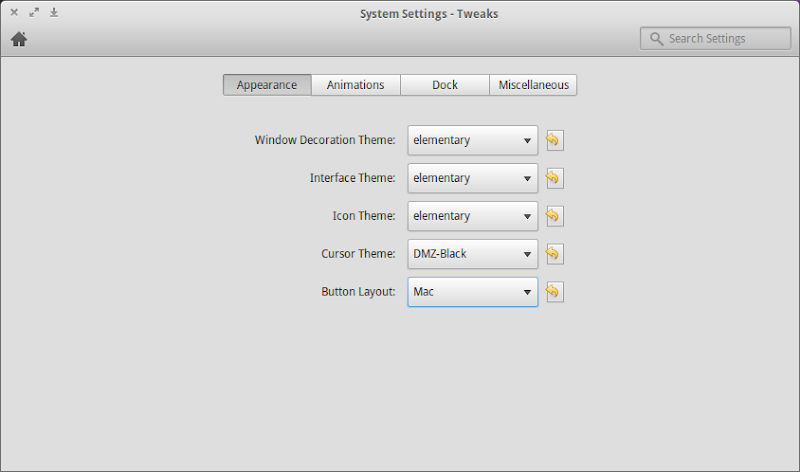This screenshot has height=472, width=800.
Task: Maximize the System Settings window
Action: coord(34,13)
